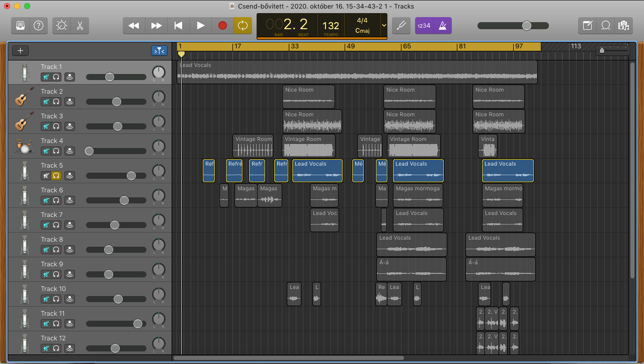Image resolution: width=644 pixels, height=364 pixels.
Task: Open the Loop Browser
Action: pos(606,25)
